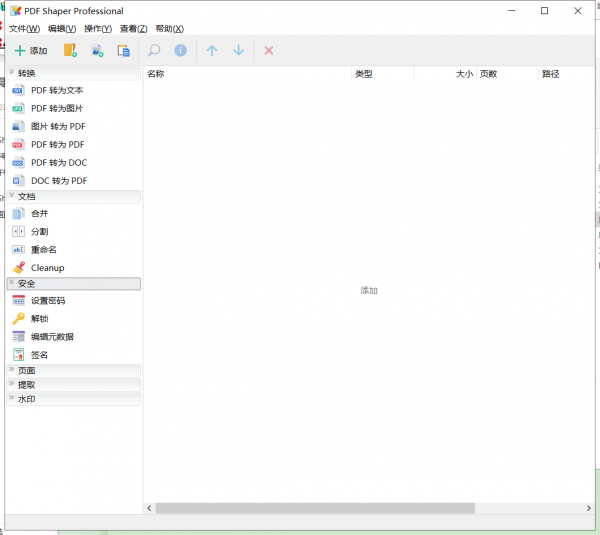Click the move up arrow icon
This screenshot has height=535, width=600.
(212, 50)
